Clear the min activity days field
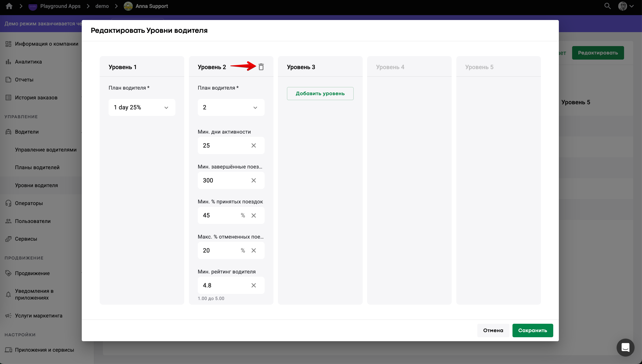This screenshot has width=642, height=364. click(253, 145)
